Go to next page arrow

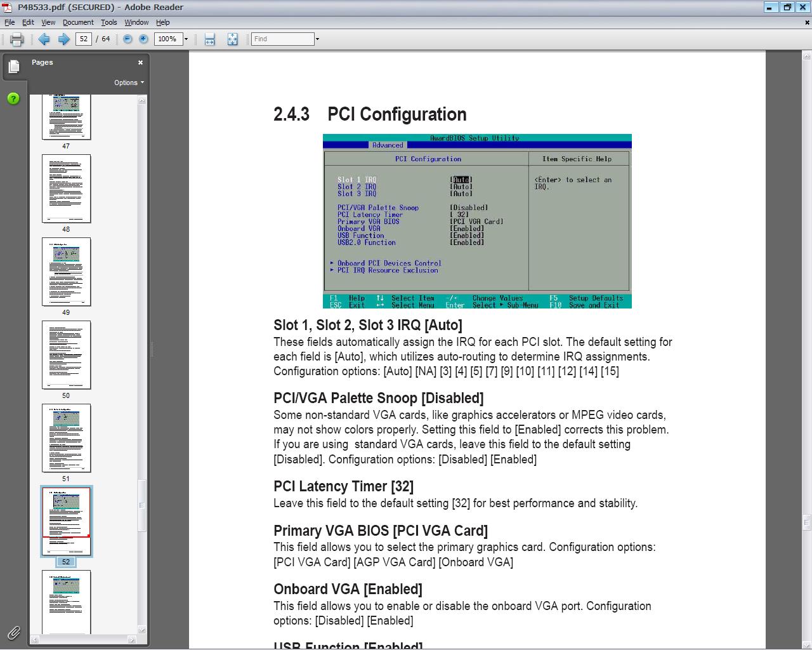coord(63,39)
